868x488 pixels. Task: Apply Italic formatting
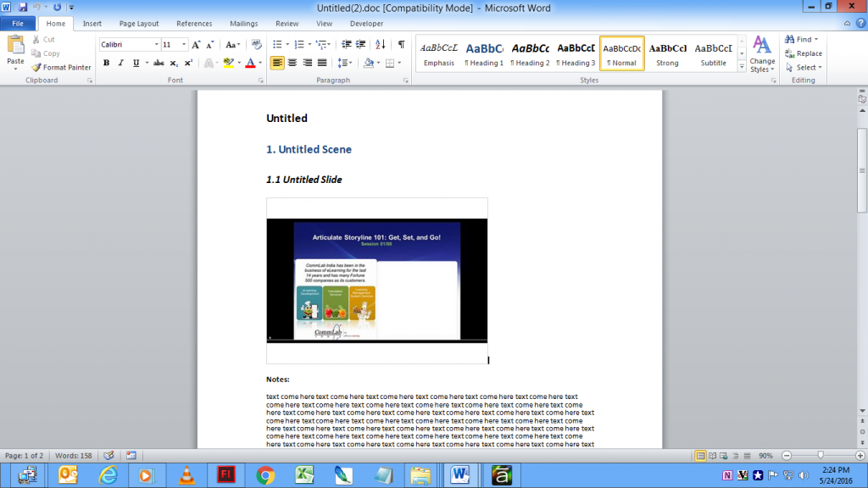pyautogui.click(x=120, y=63)
